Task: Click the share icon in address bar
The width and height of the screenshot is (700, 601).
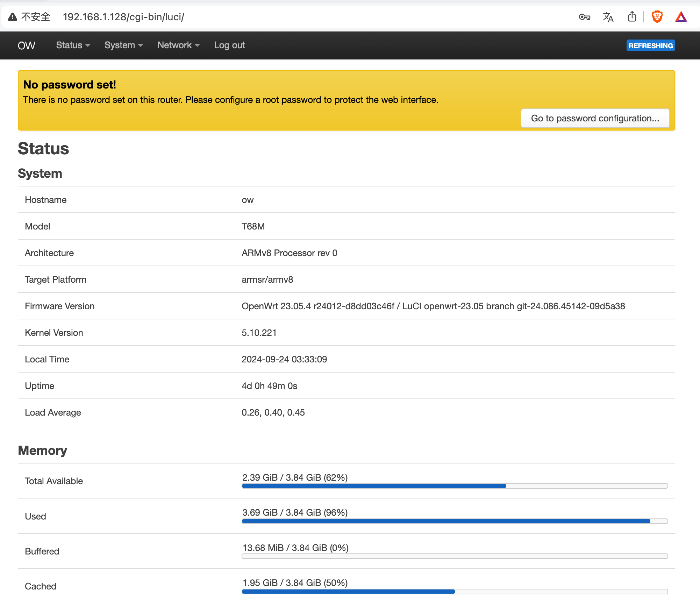Action: pyautogui.click(x=632, y=16)
